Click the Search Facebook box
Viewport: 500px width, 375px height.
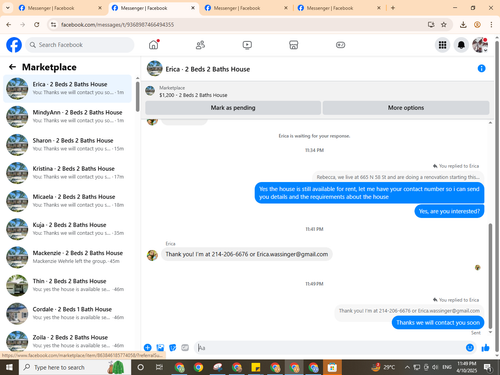80,45
